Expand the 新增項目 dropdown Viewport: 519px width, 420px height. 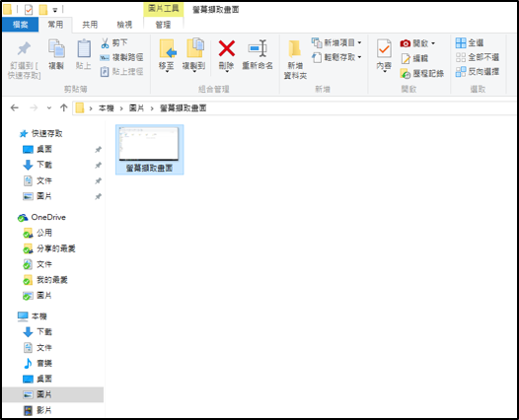click(359, 42)
